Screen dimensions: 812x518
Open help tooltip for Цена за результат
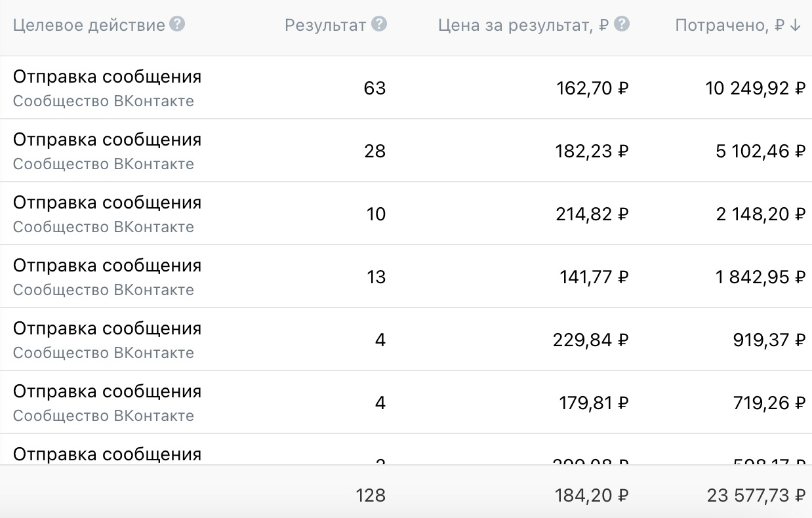[622, 25]
